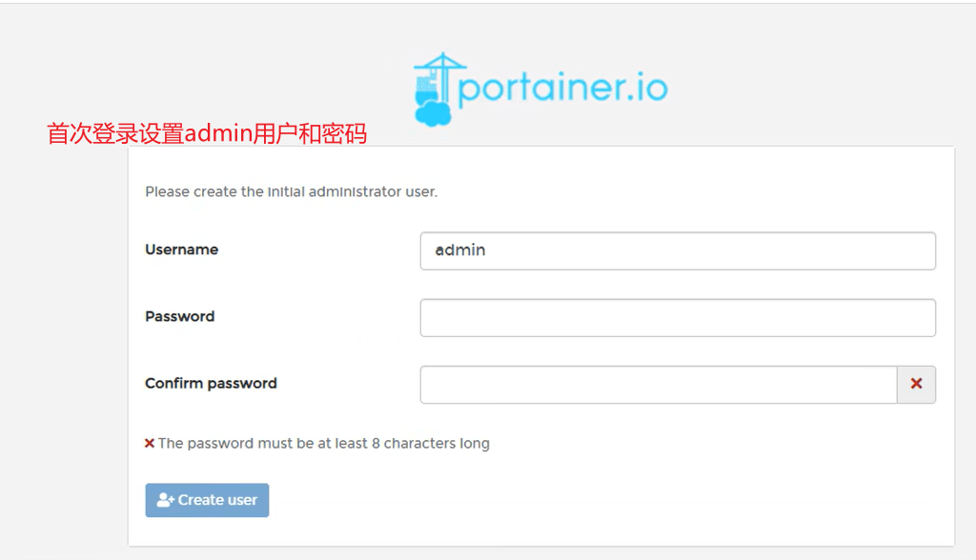Click the Portainer crane logo icon
Screen dimensions: 976x560
click(x=439, y=89)
